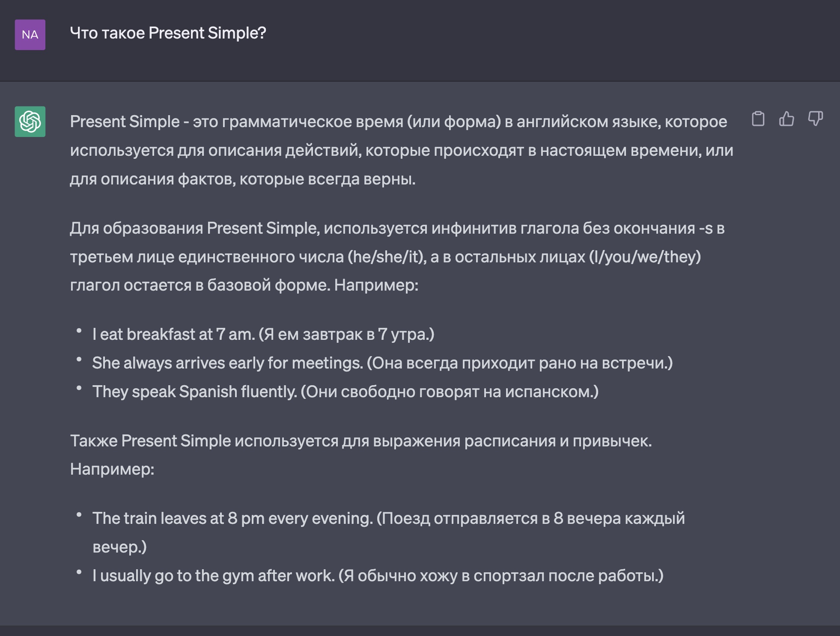Screen dimensions: 840x636
Task: Click the text '(he/she/it)' in second paragraph
Action: (x=387, y=257)
